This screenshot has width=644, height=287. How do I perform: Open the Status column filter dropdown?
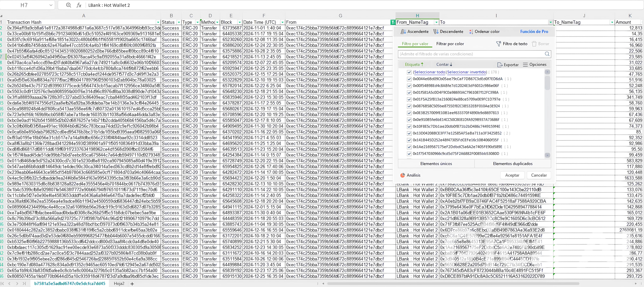tap(178, 22)
